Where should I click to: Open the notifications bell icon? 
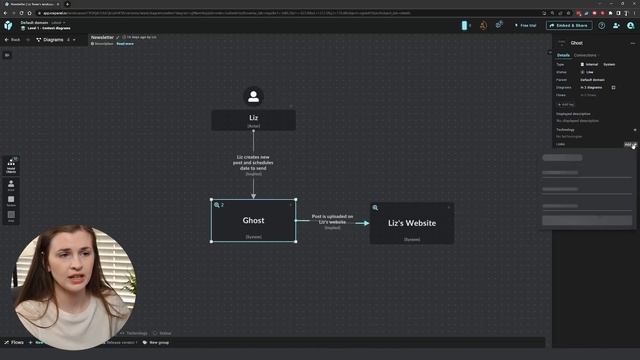[x=483, y=25]
